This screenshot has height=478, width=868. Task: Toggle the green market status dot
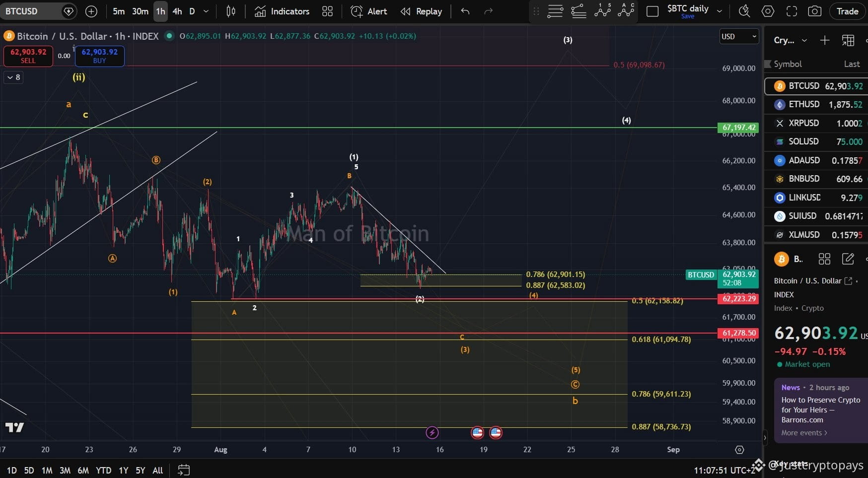(169, 36)
